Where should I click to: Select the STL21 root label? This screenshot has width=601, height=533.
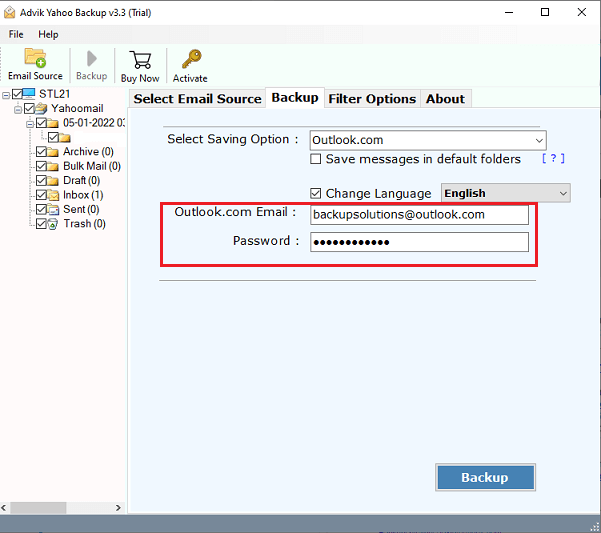54,94
